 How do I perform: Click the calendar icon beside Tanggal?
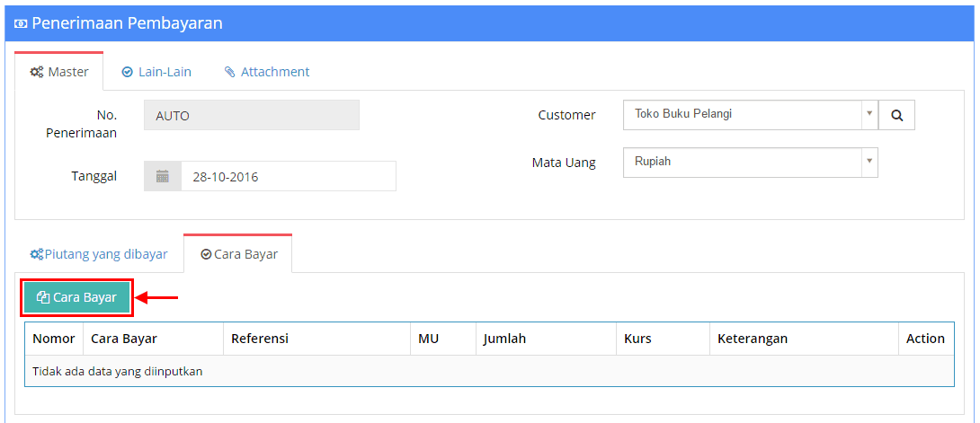point(163,177)
